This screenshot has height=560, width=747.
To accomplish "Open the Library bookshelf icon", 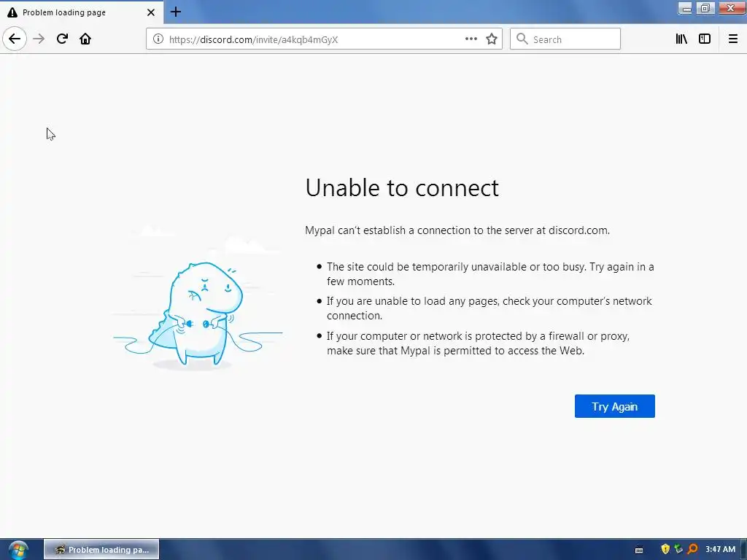I will click(681, 39).
